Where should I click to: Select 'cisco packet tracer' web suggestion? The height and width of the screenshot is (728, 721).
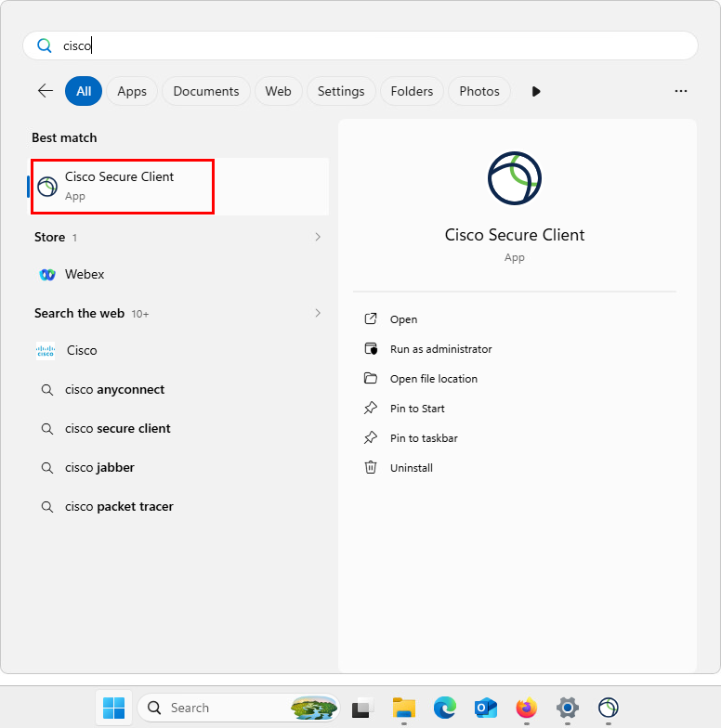point(180,507)
